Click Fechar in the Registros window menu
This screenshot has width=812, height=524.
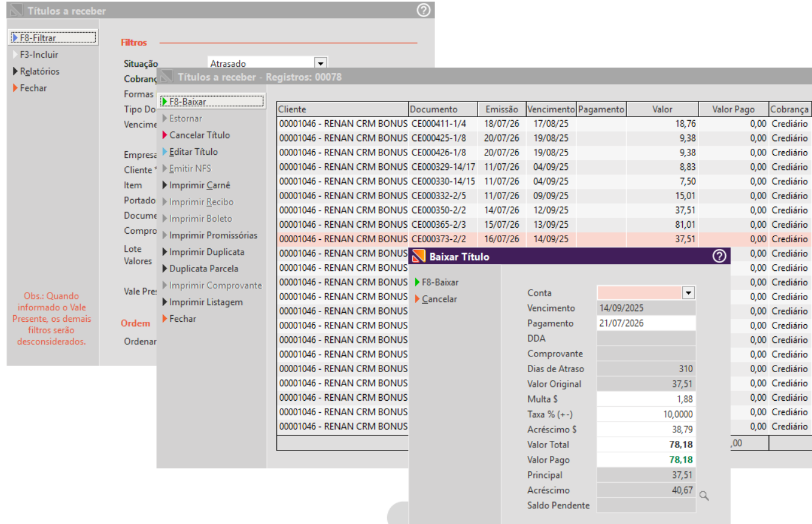tap(183, 318)
